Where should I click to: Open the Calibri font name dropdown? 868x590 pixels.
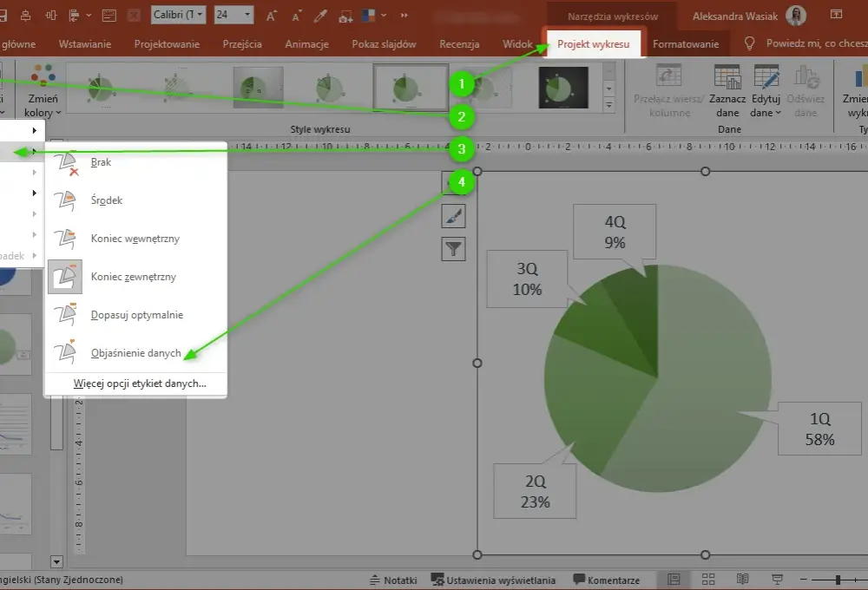[200, 15]
